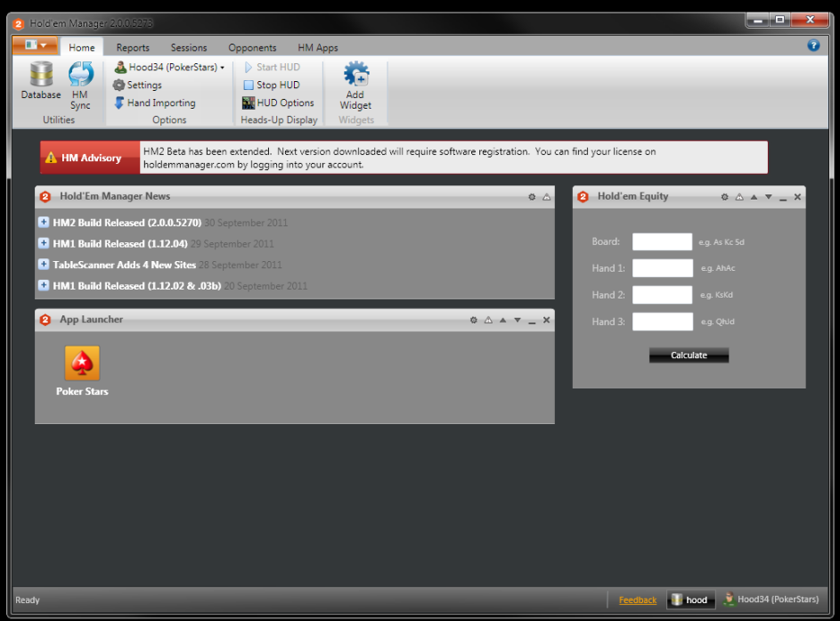Click the Hold'Em Manager News title
This screenshot has height=621, width=840.
[115, 196]
